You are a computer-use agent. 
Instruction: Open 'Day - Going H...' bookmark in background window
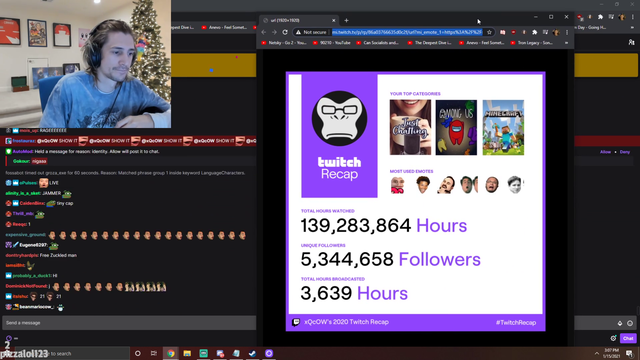590,28
